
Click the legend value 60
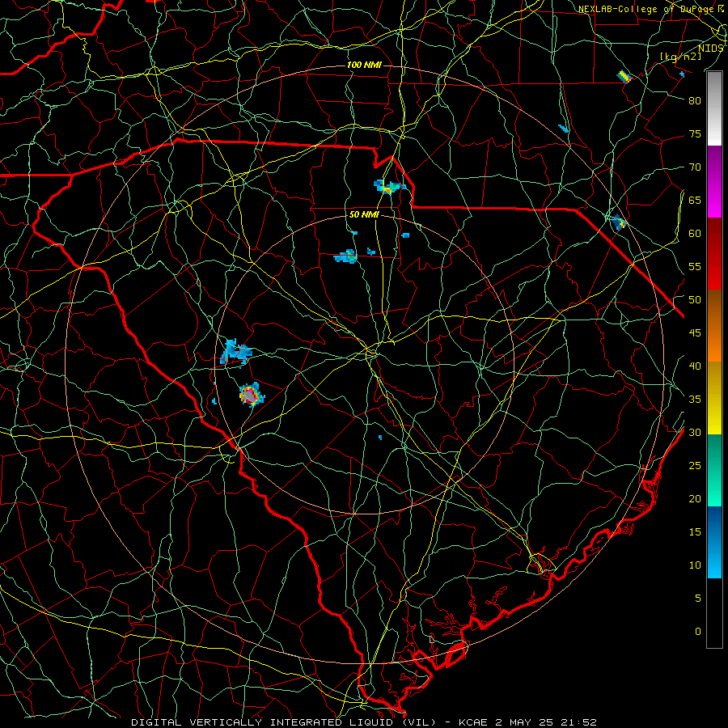coord(695,234)
